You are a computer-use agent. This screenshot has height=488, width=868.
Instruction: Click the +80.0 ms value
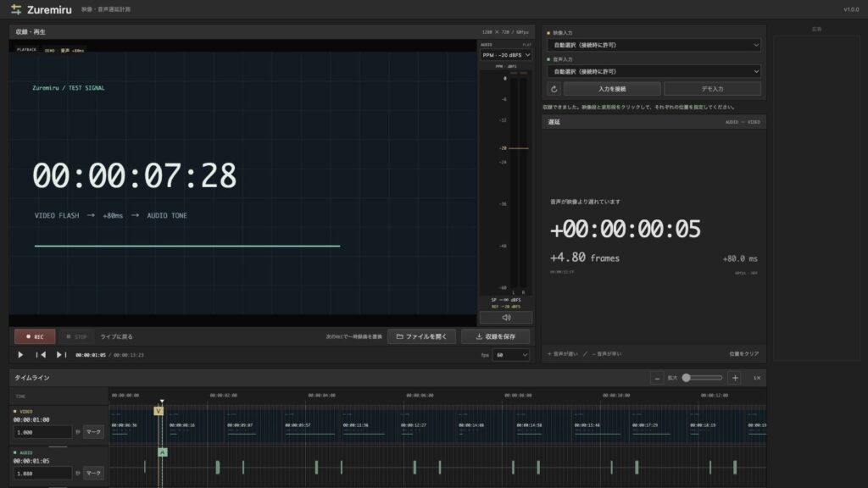[x=740, y=258]
